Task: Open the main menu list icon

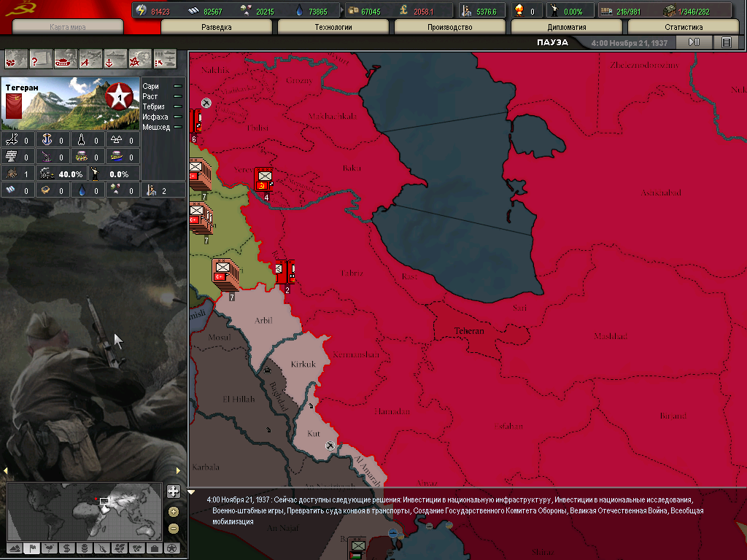Action: click(726, 42)
